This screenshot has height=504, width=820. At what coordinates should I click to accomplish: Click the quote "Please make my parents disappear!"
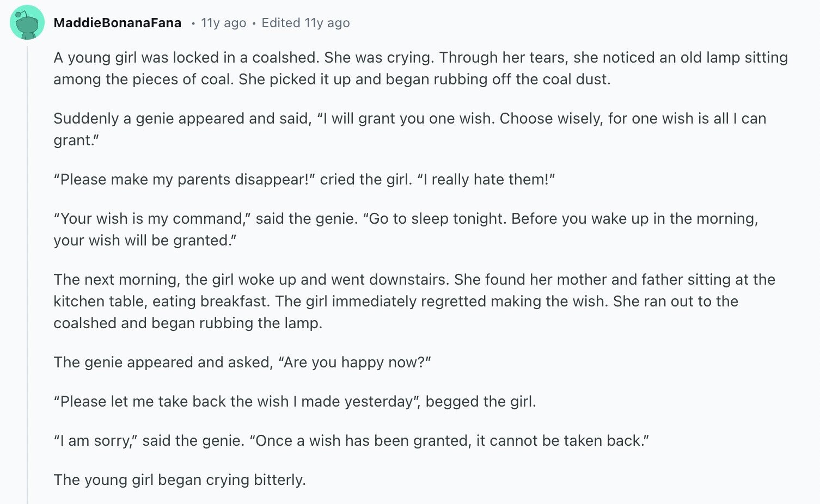click(x=185, y=179)
